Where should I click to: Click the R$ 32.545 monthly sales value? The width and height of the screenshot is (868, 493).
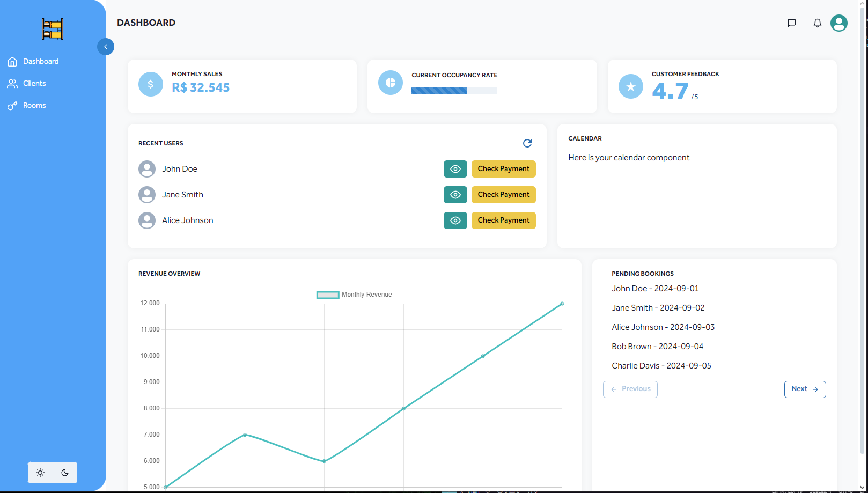click(x=201, y=88)
